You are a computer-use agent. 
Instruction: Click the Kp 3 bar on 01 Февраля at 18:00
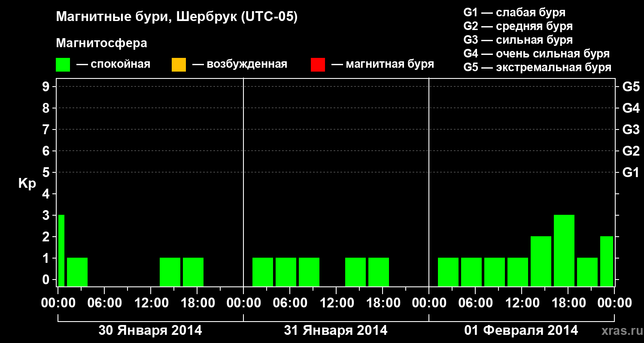(x=564, y=250)
